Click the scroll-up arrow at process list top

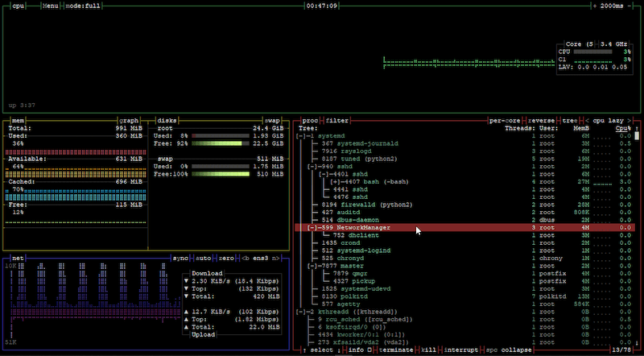pos(637,129)
